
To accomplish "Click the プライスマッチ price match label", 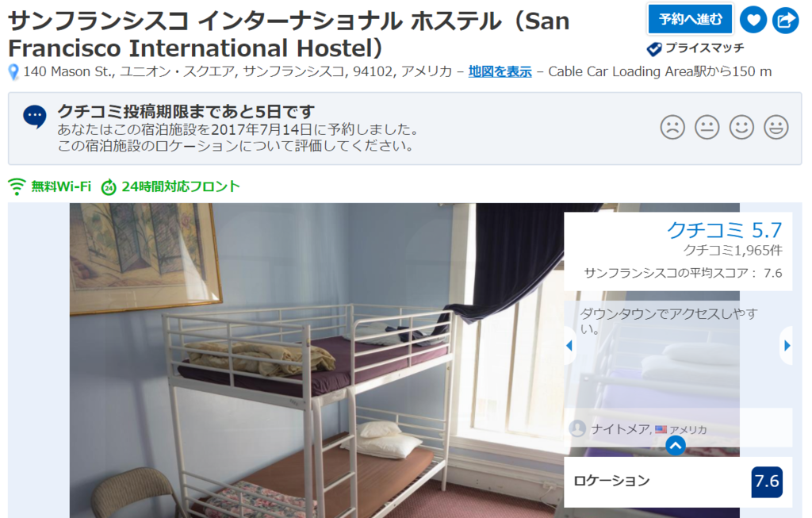I will [x=695, y=48].
